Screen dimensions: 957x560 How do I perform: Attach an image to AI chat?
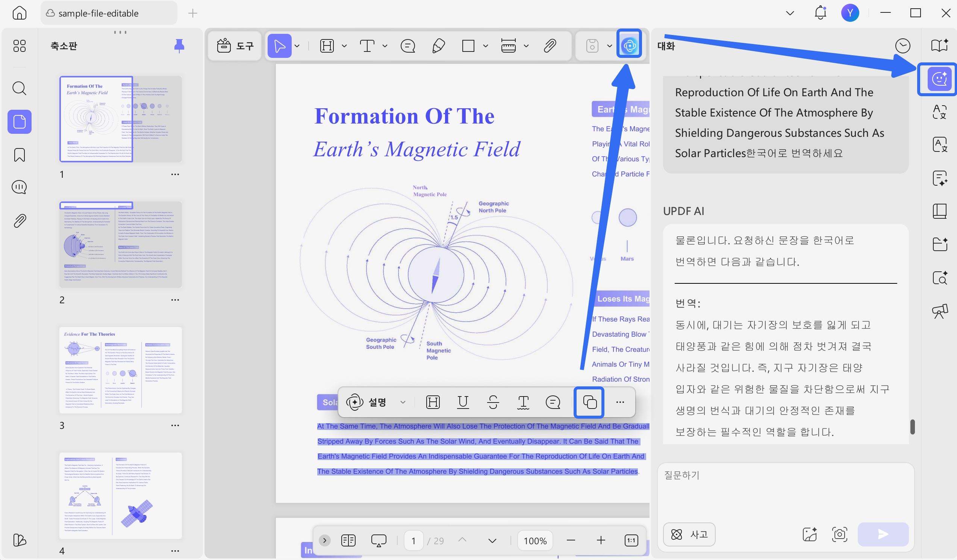pyautogui.click(x=809, y=534)
